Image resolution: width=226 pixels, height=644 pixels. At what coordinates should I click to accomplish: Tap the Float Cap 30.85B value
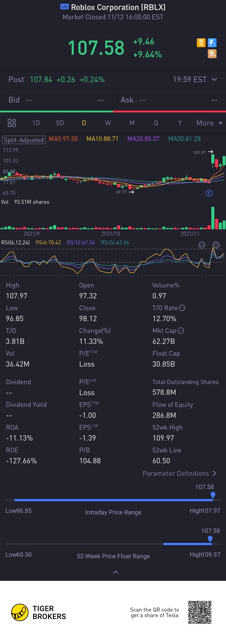tap(164, 364)
